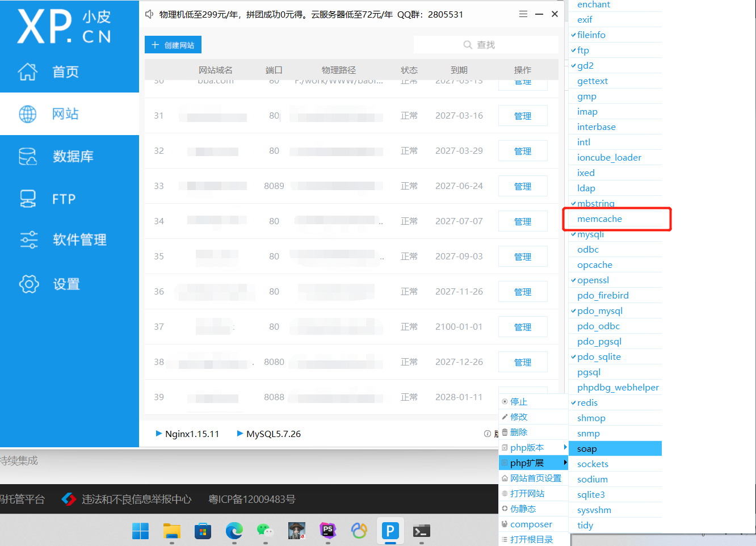The image size is (756, 546).
Task: Uncheck the fileinfo extension
Action: 591,35
